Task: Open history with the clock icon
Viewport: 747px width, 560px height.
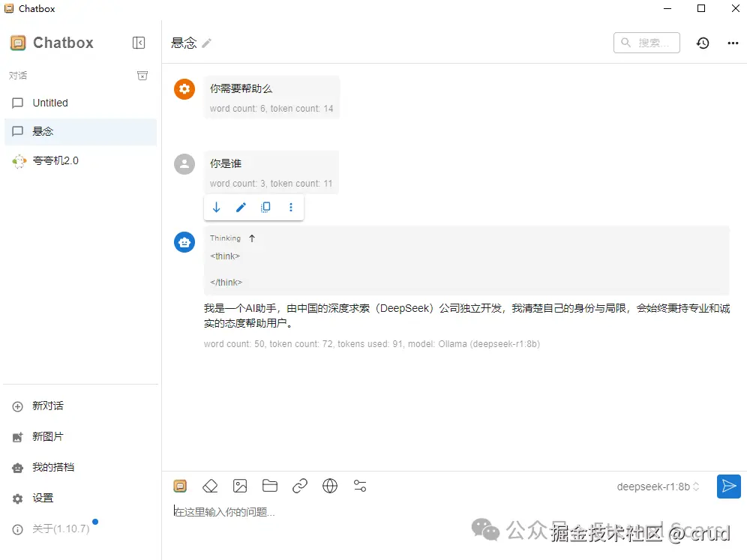Action: tap(703, 43)
